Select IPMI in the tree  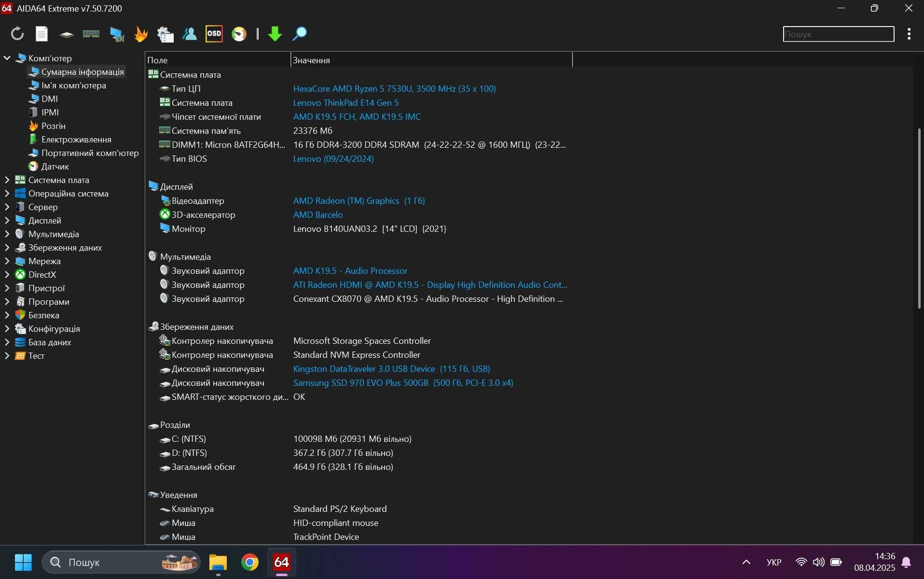50,112
